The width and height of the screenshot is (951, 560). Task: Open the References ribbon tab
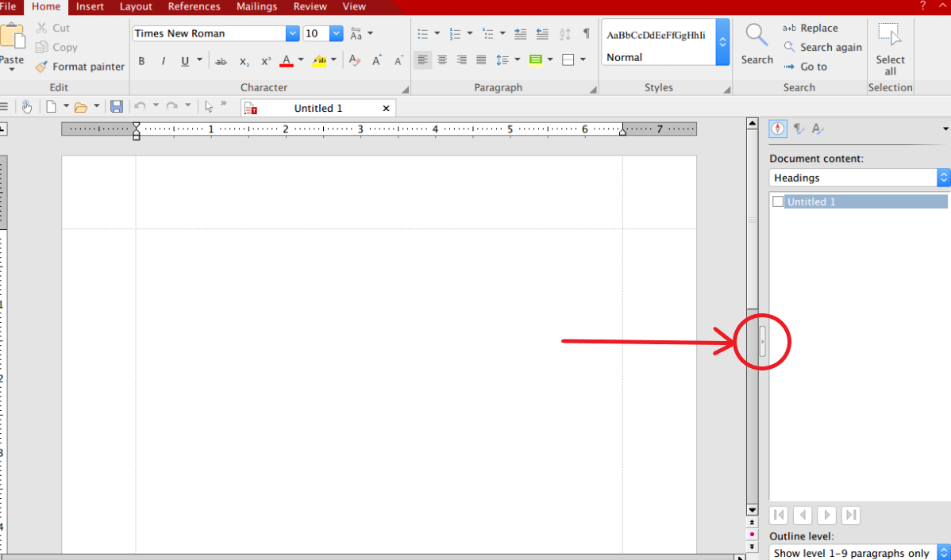(x=194, y=6)
